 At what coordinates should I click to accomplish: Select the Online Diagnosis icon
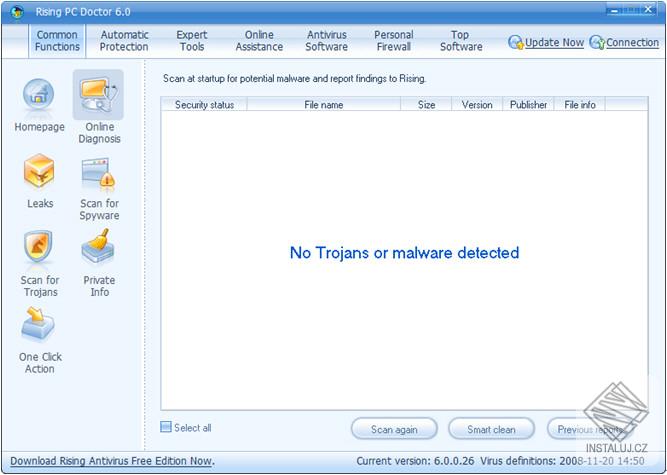[98, 95]
